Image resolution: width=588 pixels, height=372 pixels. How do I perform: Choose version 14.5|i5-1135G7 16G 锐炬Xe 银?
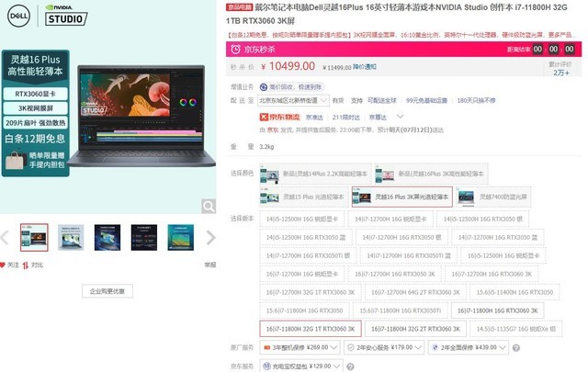[x=516, y=329]
